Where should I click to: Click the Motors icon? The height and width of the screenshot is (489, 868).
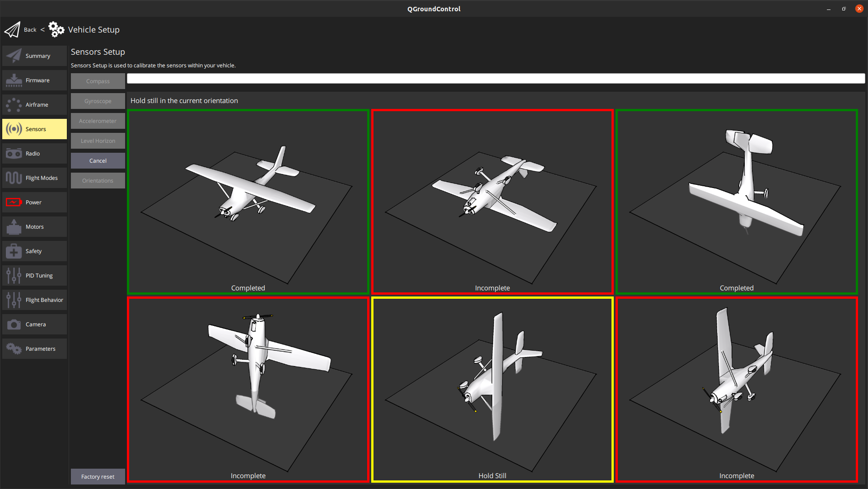coord(14,226)
